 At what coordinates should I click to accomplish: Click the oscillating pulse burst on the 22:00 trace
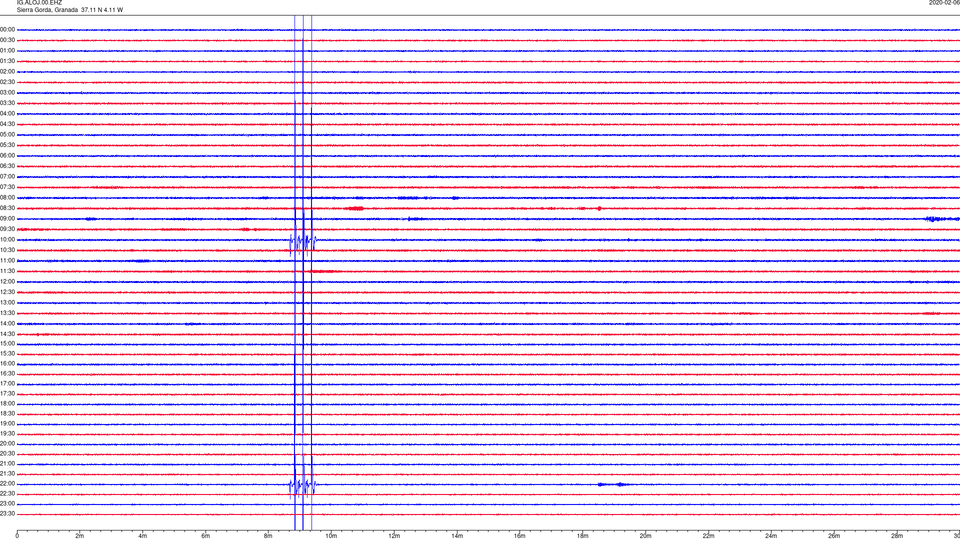pyautogui.click(x=302, y=487)
